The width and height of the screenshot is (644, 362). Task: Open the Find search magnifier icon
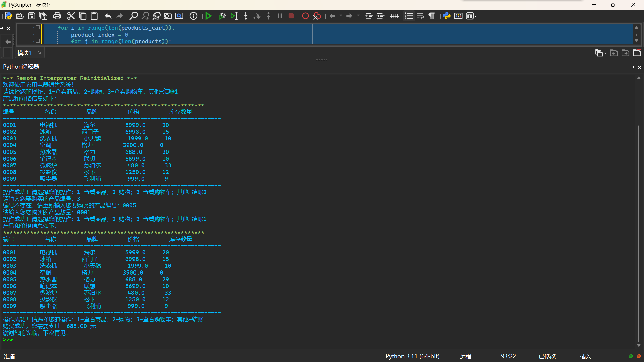[x=133, y=16]
